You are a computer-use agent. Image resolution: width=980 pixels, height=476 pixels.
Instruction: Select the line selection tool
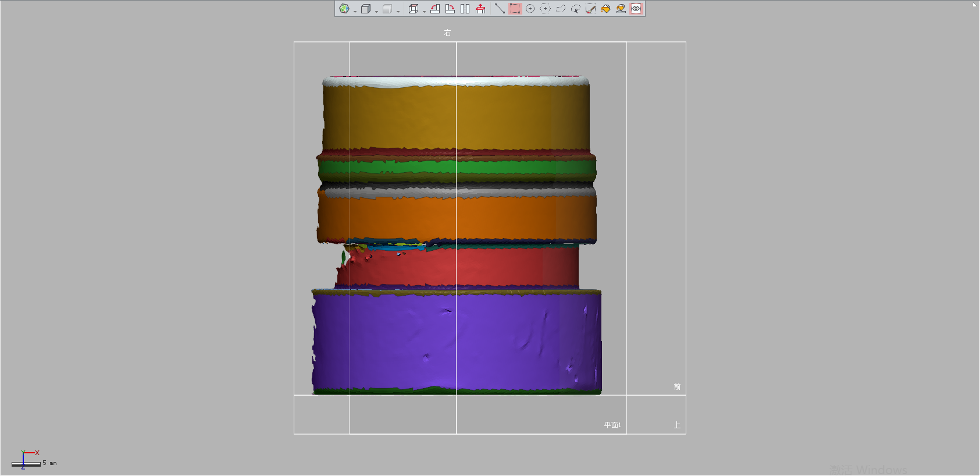click(x=500, y=9)
